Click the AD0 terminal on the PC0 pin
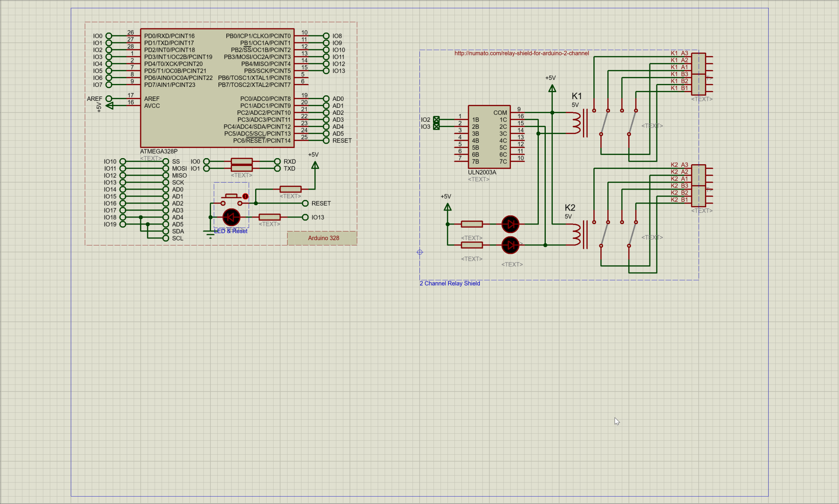Image resolution: width=839 pixels, height=504 pixels. [x=326, y=99]
